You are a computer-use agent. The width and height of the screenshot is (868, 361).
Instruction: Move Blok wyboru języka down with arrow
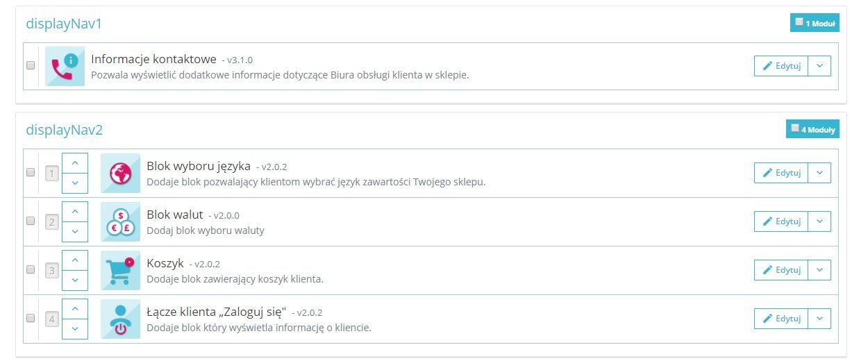pos(75,183)
